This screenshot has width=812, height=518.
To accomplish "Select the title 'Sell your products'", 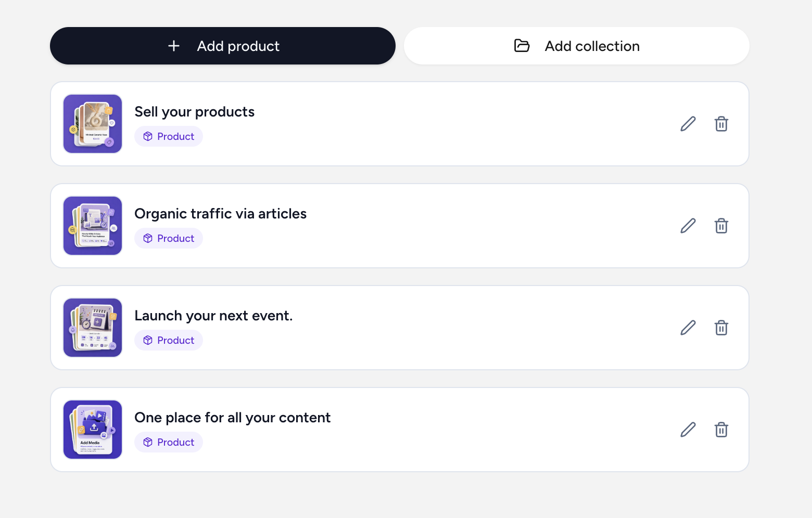I will [195, 112].
